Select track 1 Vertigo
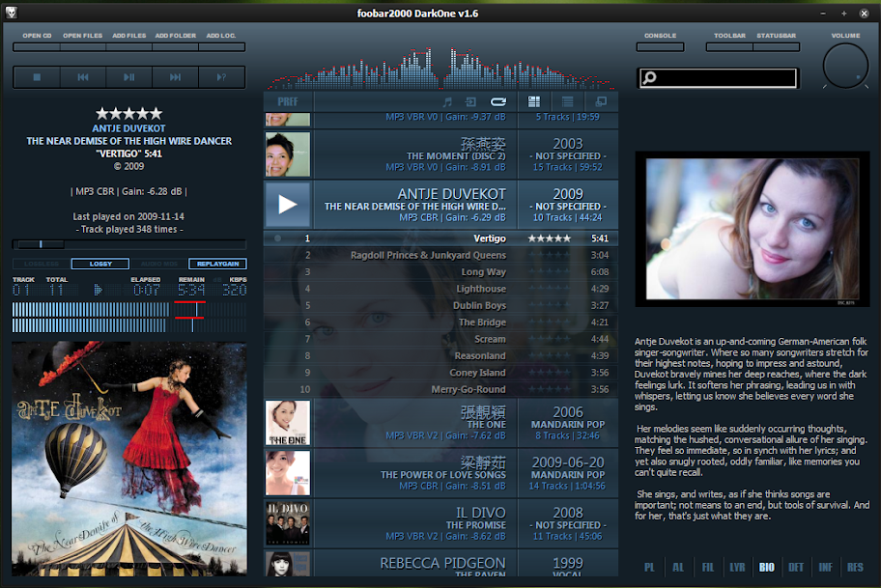 pyautogui.click(x=441, y=238)
